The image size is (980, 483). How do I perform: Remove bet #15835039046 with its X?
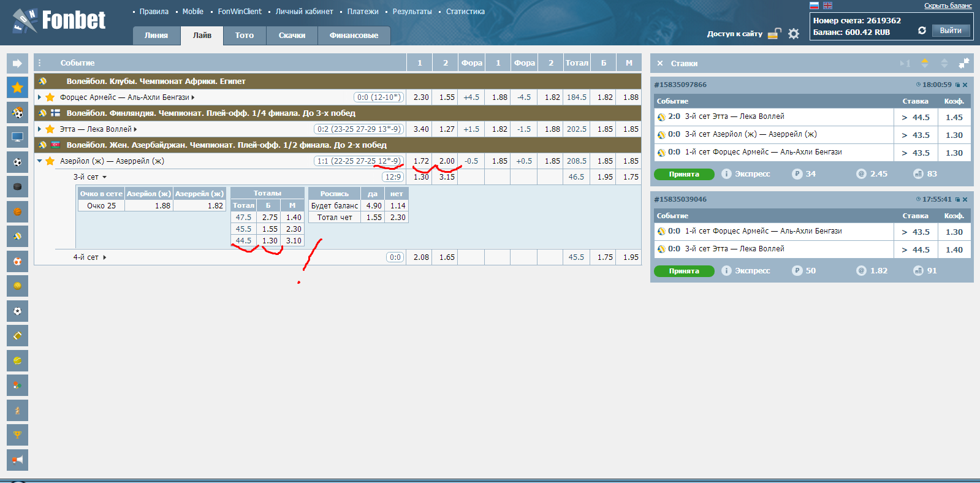(x=965, y=200)
